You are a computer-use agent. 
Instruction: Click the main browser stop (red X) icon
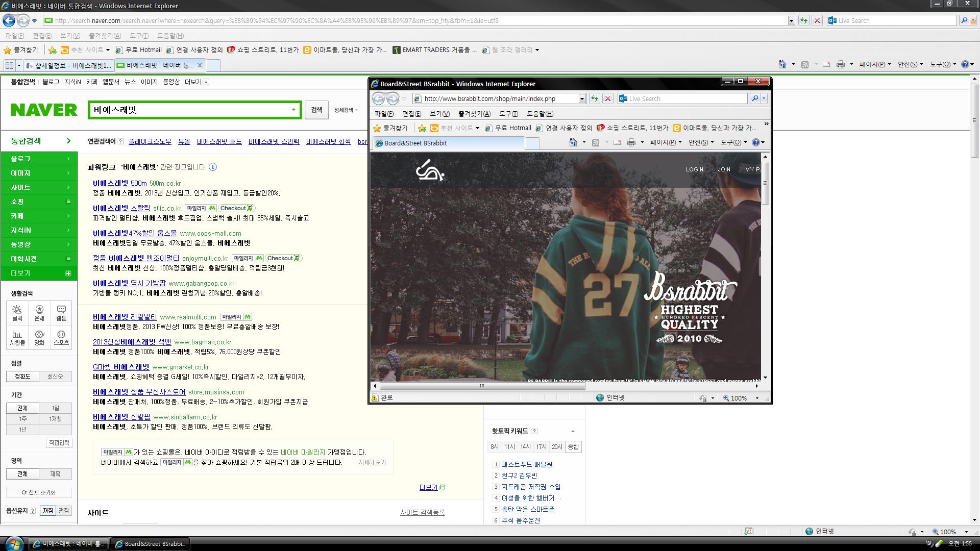(817, 20)
